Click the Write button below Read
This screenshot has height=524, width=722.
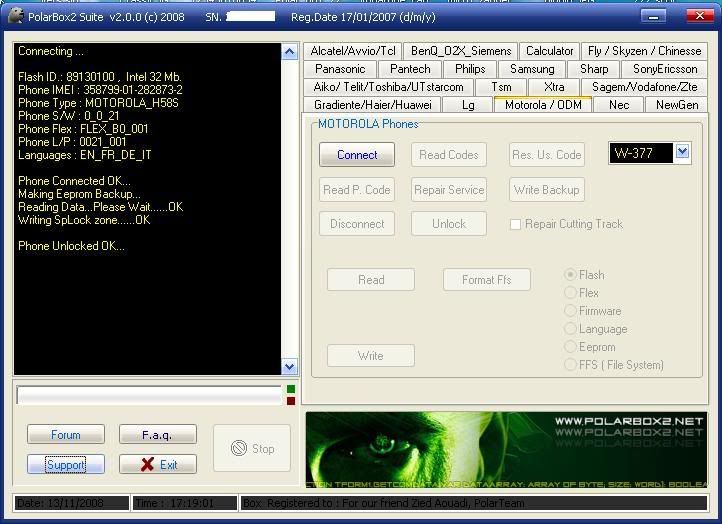[371, 356]
